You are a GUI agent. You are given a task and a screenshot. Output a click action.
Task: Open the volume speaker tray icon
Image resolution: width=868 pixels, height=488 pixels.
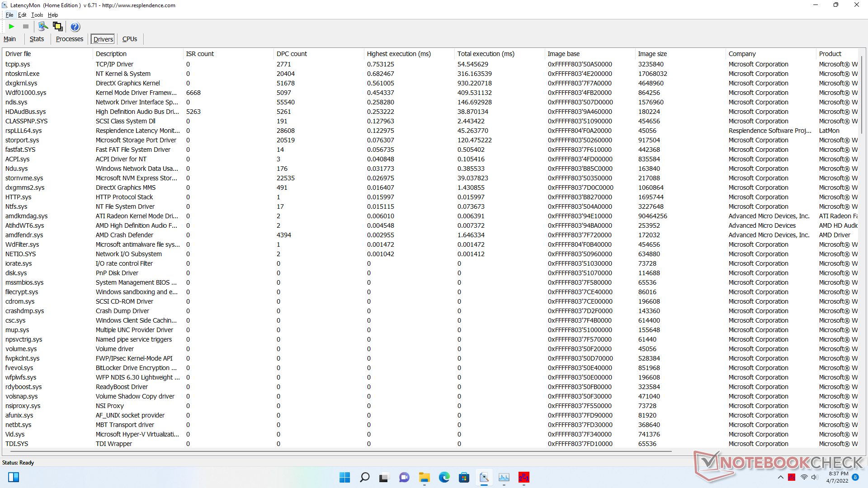coord(814,477)
